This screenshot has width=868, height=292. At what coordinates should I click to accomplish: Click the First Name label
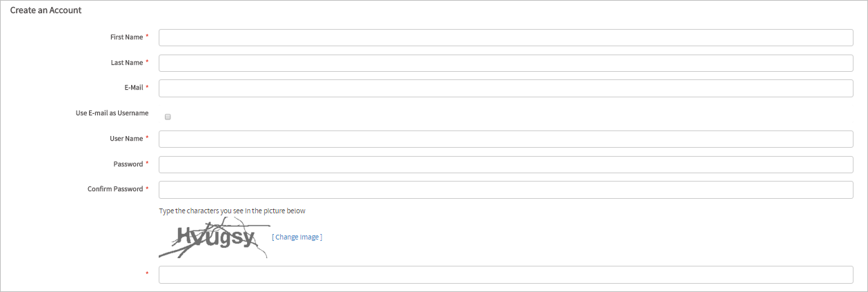pos(126,37)
